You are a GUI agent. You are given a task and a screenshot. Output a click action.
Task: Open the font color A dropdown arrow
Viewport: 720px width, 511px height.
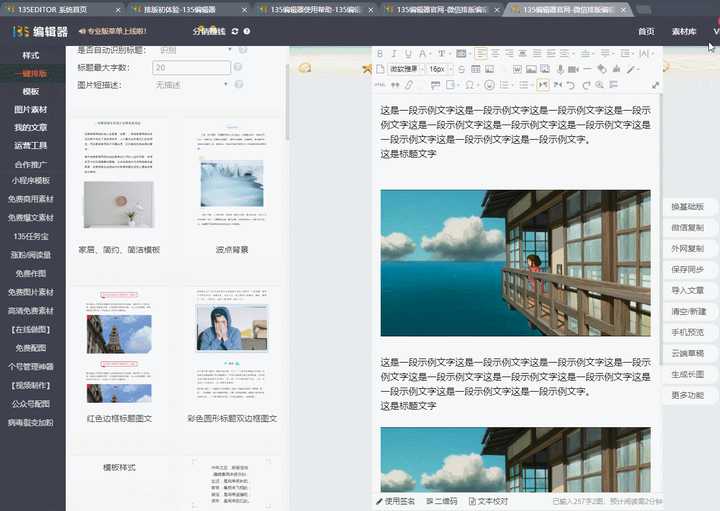428,54
